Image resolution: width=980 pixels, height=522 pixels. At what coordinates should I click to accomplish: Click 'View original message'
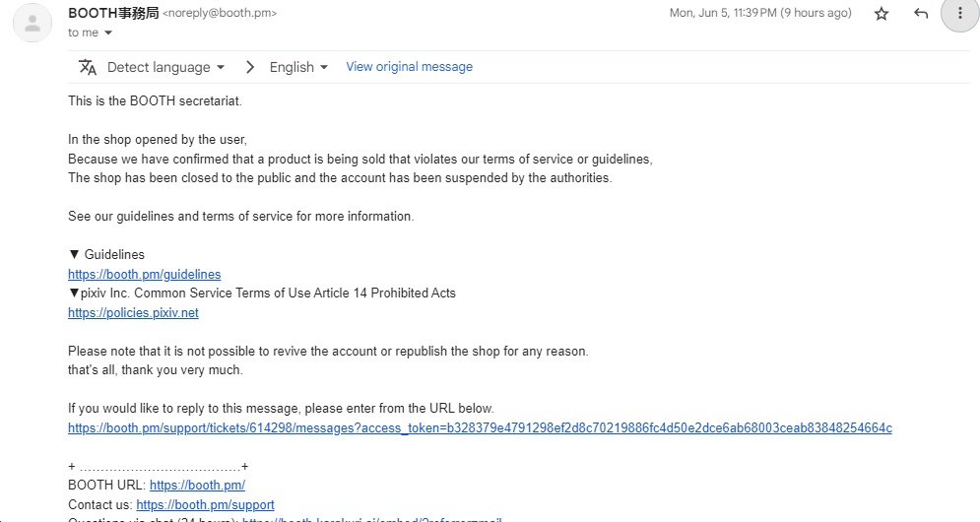[409, 67]
